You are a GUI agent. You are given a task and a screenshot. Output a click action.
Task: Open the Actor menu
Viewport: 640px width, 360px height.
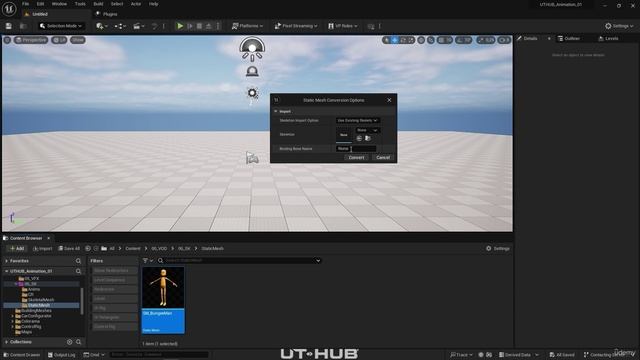click(x=136, y=4)
